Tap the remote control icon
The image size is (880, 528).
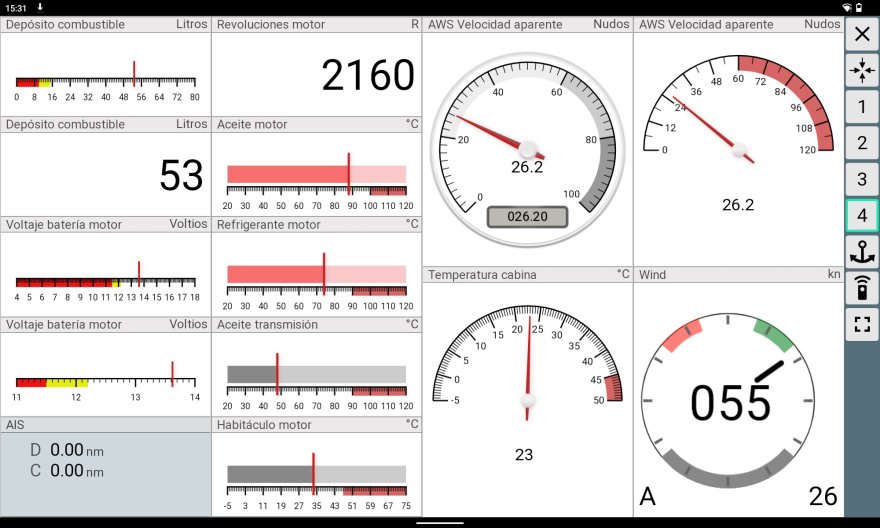pyautogui.click(x=861, y=288)
